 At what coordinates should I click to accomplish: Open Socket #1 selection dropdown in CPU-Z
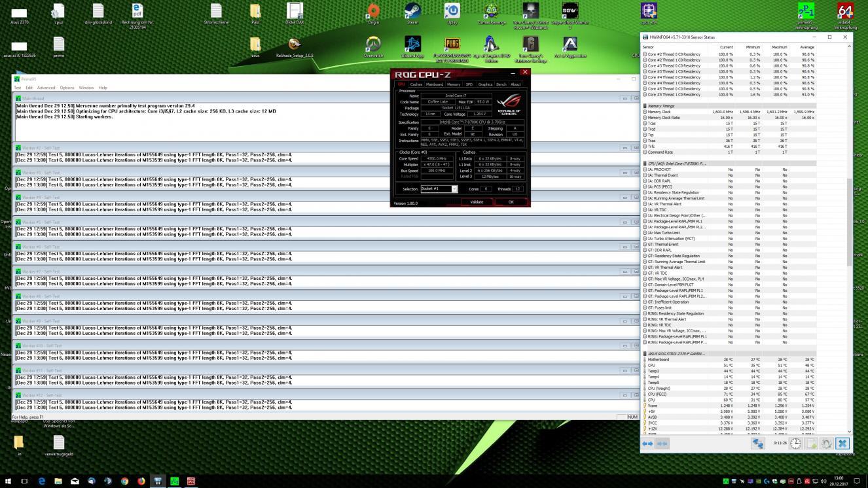click(439, 189)
